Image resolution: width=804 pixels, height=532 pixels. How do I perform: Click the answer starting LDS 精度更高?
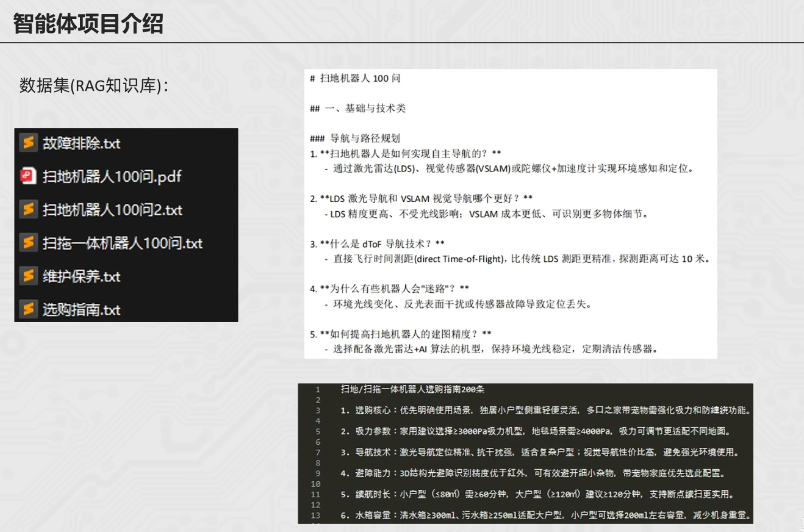(486, 214)
